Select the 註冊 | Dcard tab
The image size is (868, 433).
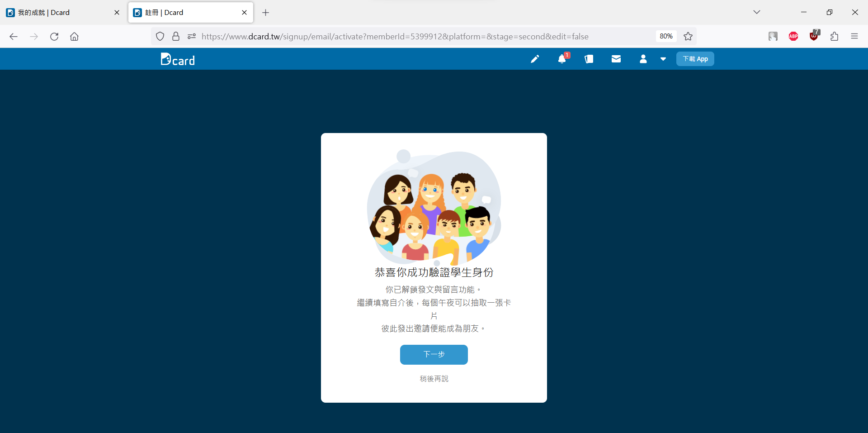click(191, 13)
